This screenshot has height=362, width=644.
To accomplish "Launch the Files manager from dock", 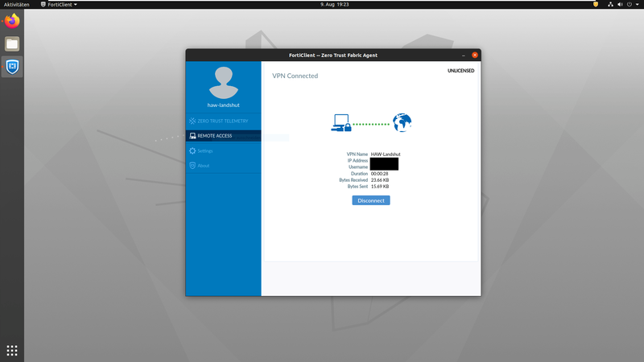I will pyautogui.click(x=11, y=44).
